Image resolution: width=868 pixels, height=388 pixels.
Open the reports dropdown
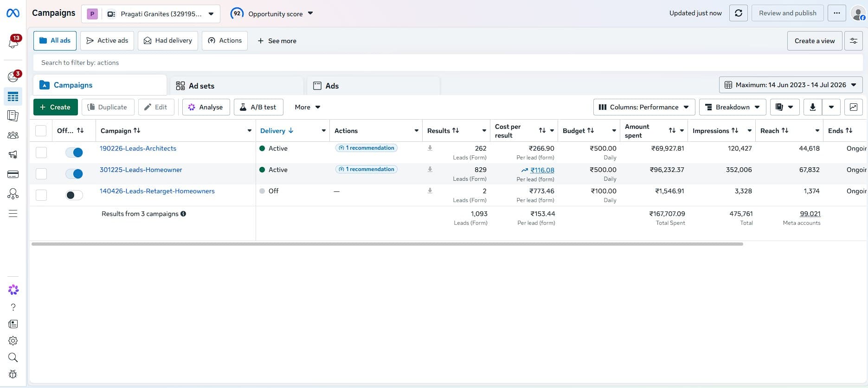784,107
